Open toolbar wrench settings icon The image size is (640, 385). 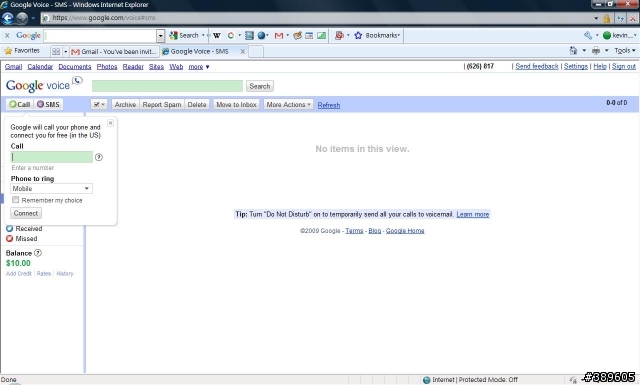click(588, 36)
